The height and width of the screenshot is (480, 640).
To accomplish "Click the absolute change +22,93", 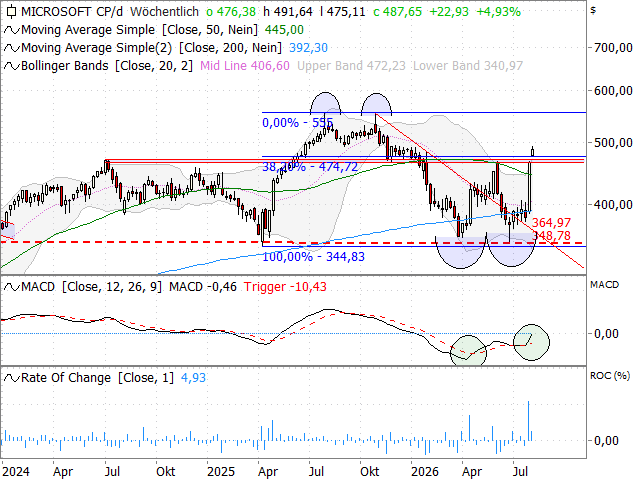I will point(449,11).
